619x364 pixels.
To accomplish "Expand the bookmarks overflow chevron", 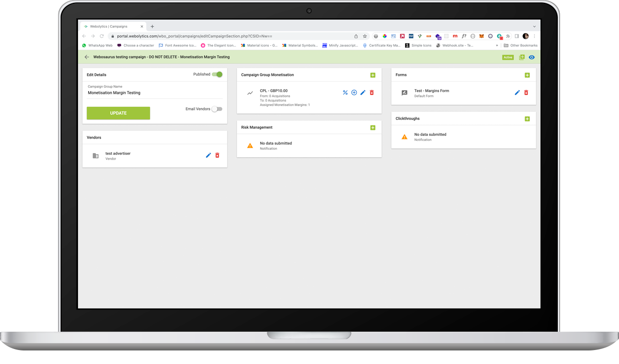I will pyautogui.click(x=497, y=45).
